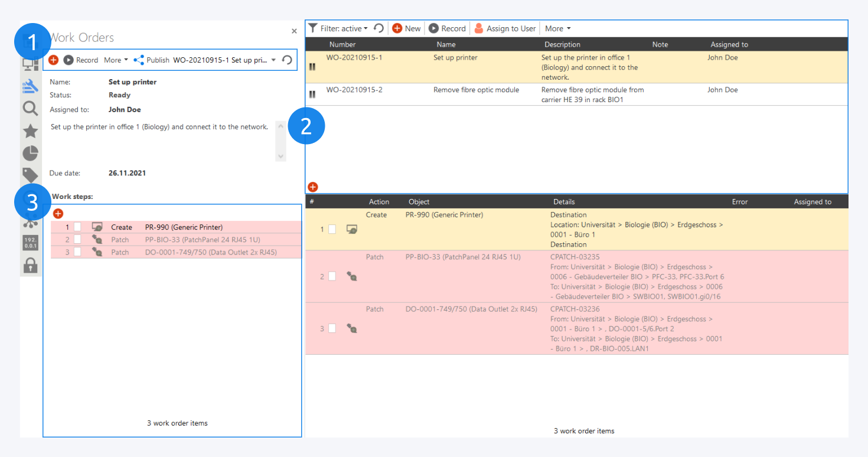The height and width of the screenshot is (457, 868).
Task: Select the tag label tool in sidebar
Action: pos(31,175)
